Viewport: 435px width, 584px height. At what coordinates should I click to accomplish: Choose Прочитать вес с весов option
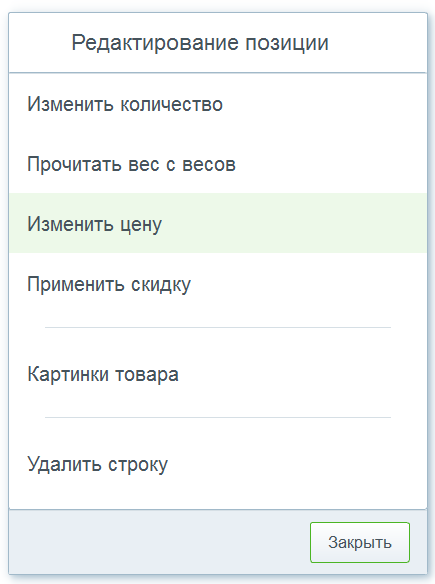click(x=218, y=164)
